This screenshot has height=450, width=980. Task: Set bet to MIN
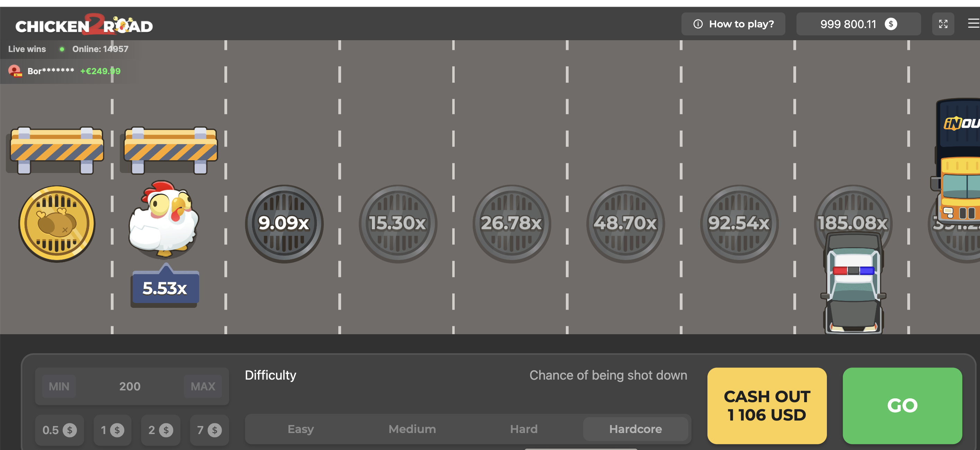[59, 387]
